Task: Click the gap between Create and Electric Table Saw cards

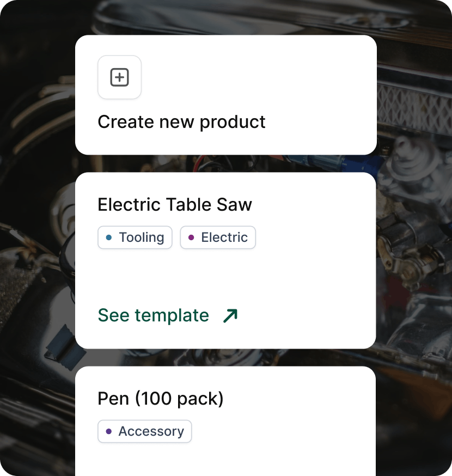Action: pyautogui.click(x=225, y=164)
